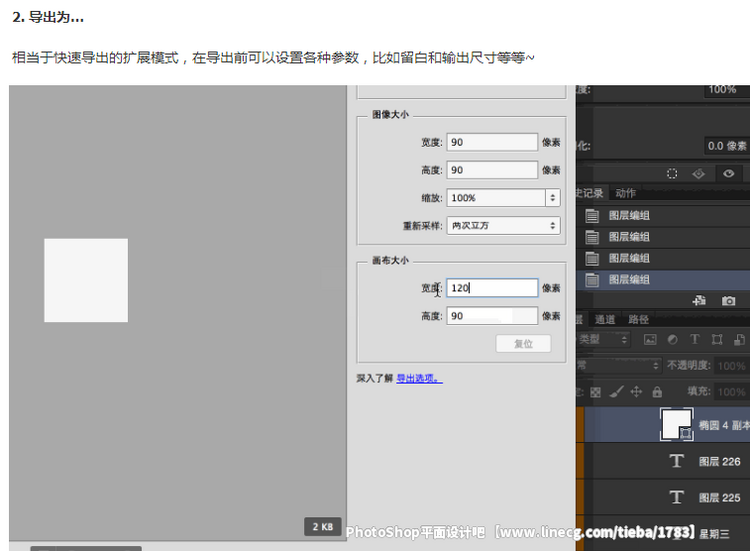The height and width of the screenshot is (551, 750).
Task: Click the T icon of 图层 225
Action: (676, 497)
